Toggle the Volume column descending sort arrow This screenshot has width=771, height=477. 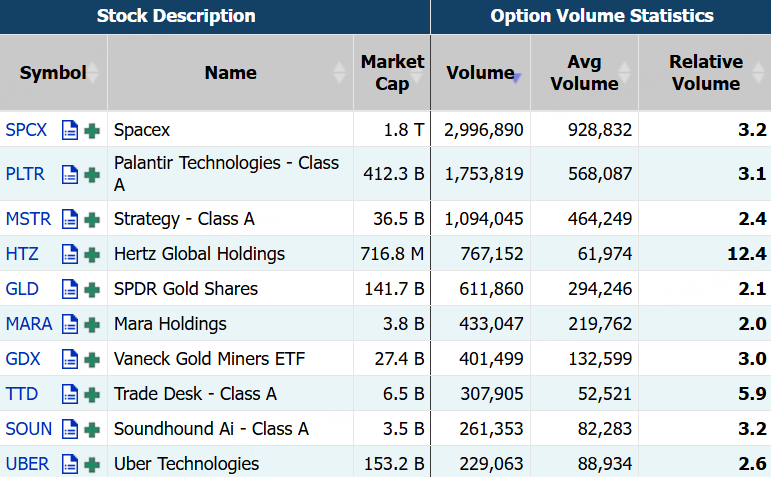click(x=516, y=77)
